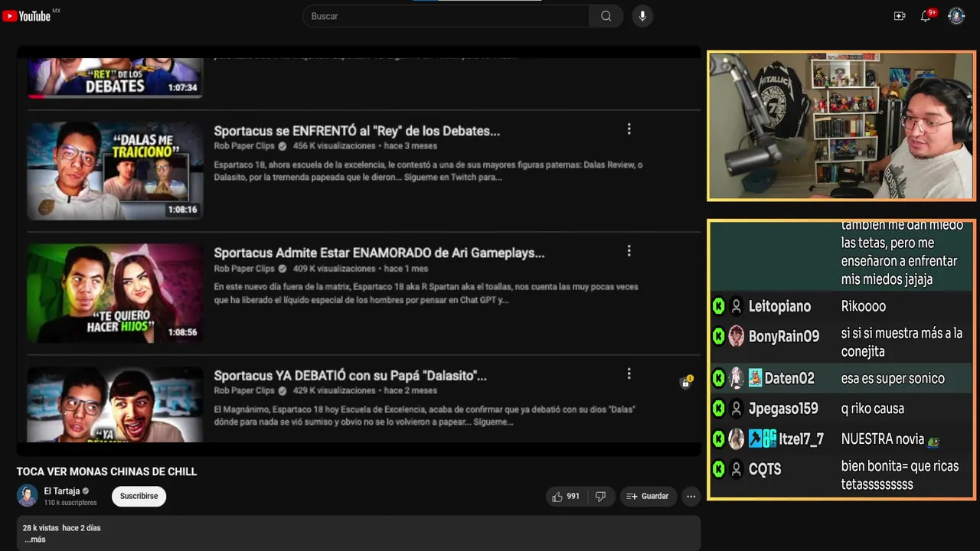Open Rob Paper Clips channel under YA DEBATIÓ video
Viewport: 980px width, 551px height.
click(244, 390)
